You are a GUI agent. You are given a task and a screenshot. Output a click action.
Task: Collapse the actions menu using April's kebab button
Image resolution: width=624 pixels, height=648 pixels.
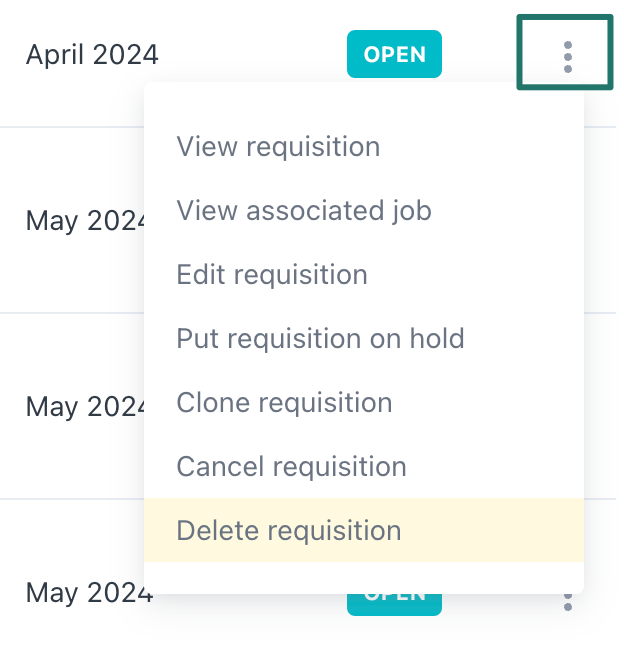pyautogui.click(x=567, y=55)
